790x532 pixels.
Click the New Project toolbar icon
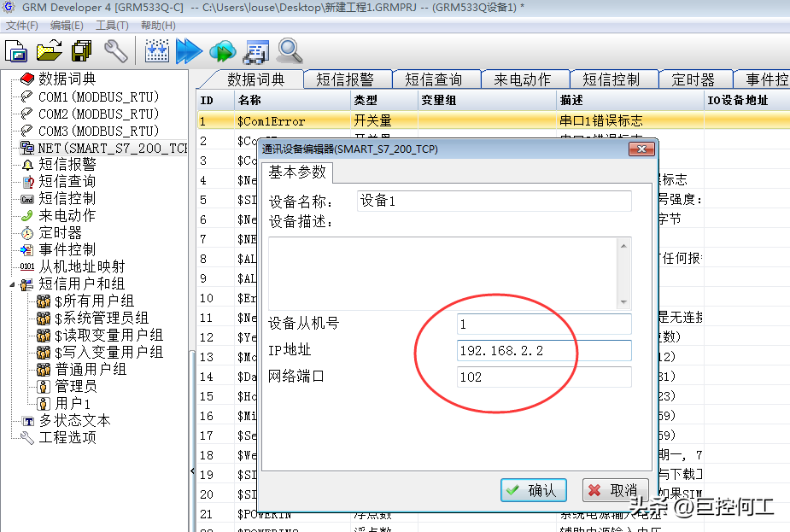pos(17,51)
